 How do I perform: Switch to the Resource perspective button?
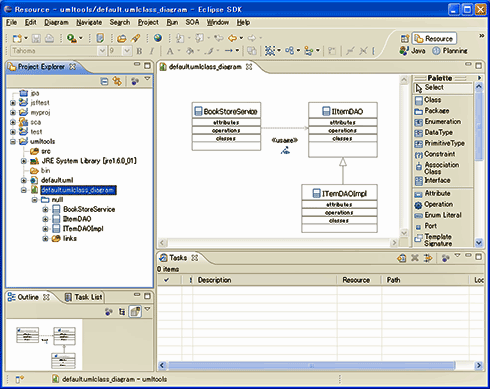coord(434,39)
